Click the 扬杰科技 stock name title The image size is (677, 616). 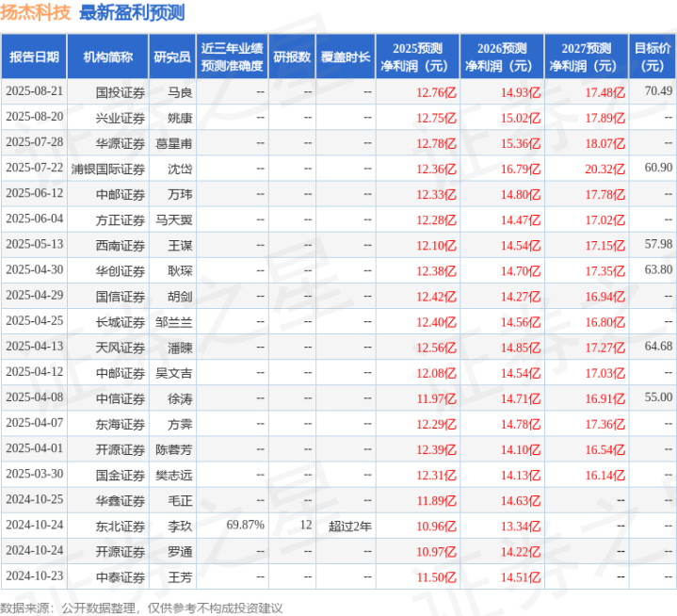[x=36, y=13]
